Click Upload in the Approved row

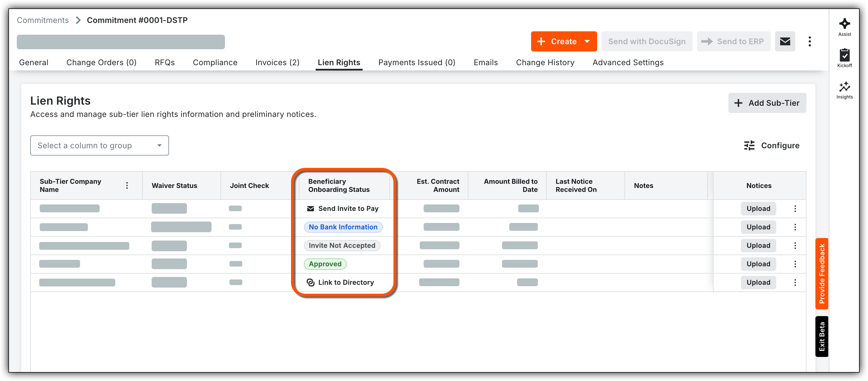pos(758,264)
